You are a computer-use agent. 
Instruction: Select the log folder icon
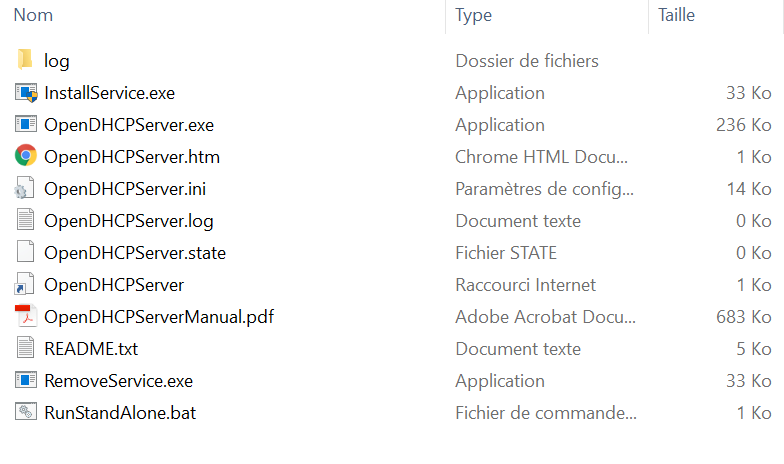click(25, 60)
